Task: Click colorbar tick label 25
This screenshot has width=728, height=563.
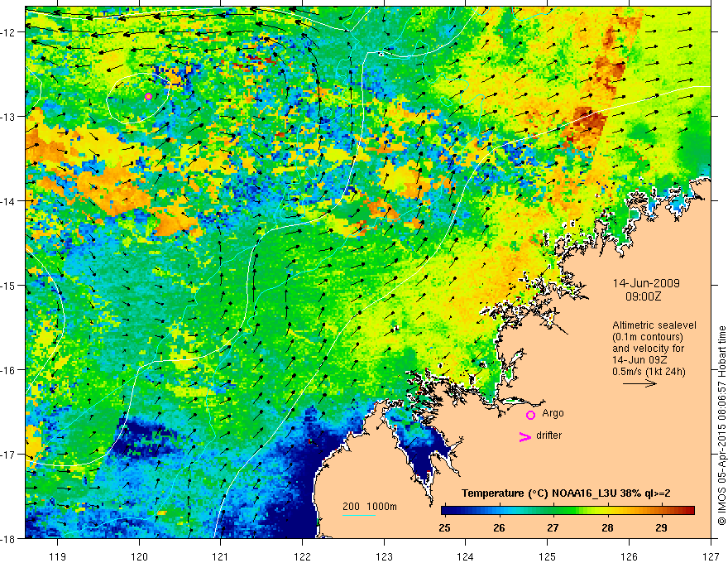Action: 444,527
